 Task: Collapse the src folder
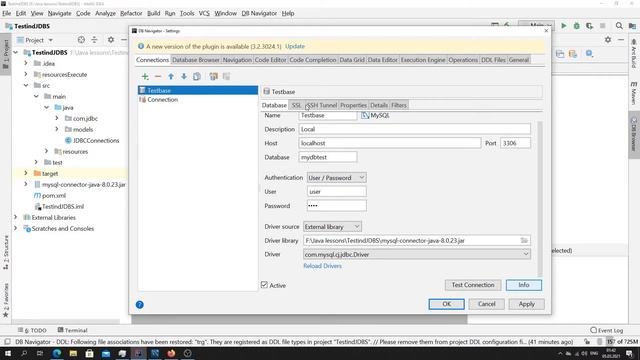pyautogui.click(x=26, y=85)
